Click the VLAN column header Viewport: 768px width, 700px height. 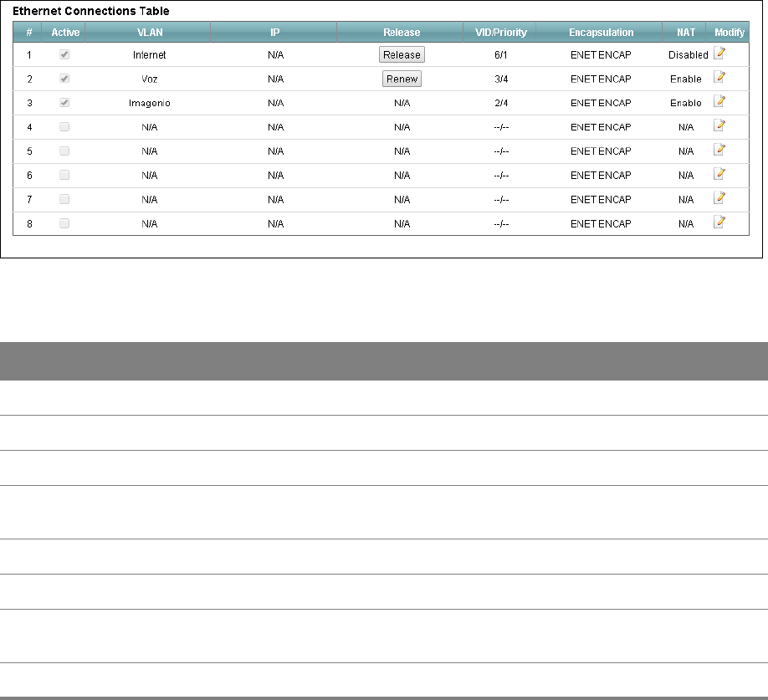tap(150, 33)
